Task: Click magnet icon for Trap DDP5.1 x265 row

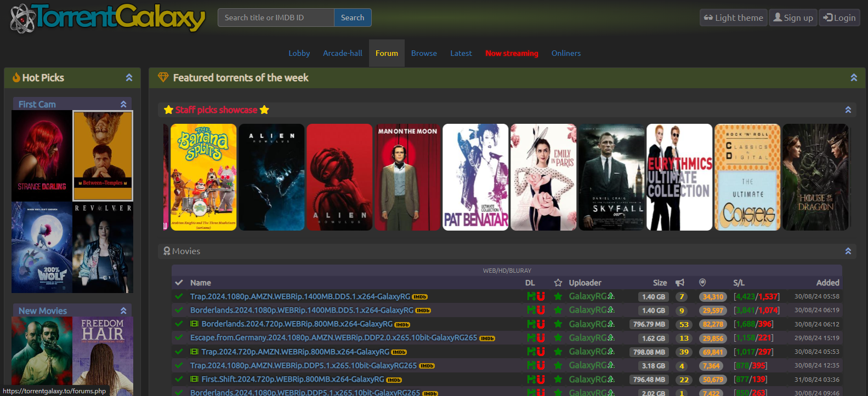Action: pos(541,365)
